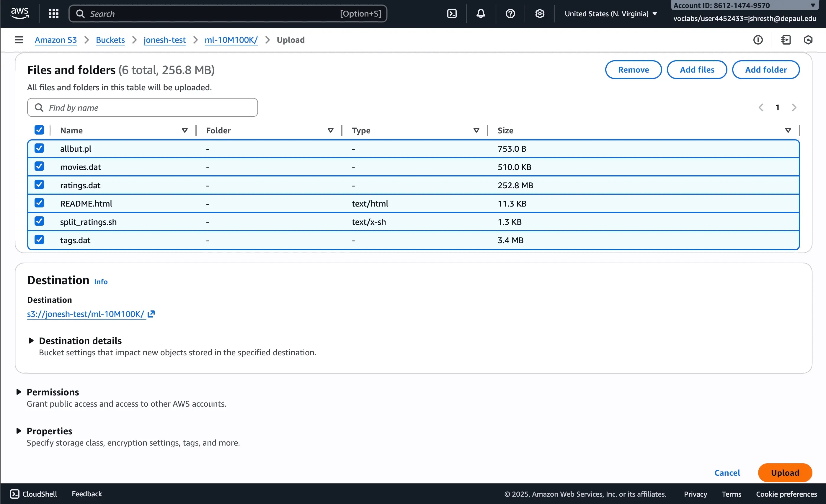Launch Amazon Q assistant icon

(808, 40)
